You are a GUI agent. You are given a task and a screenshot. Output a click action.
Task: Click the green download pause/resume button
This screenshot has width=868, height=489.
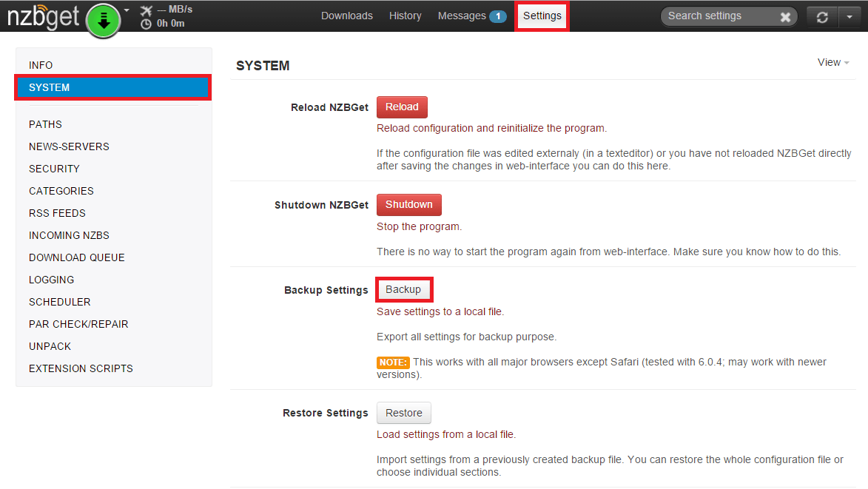click(x=104, y=19)
